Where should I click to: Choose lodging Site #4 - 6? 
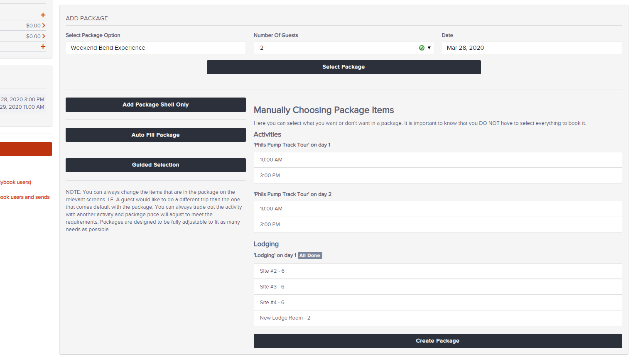[x=438, y=303]
